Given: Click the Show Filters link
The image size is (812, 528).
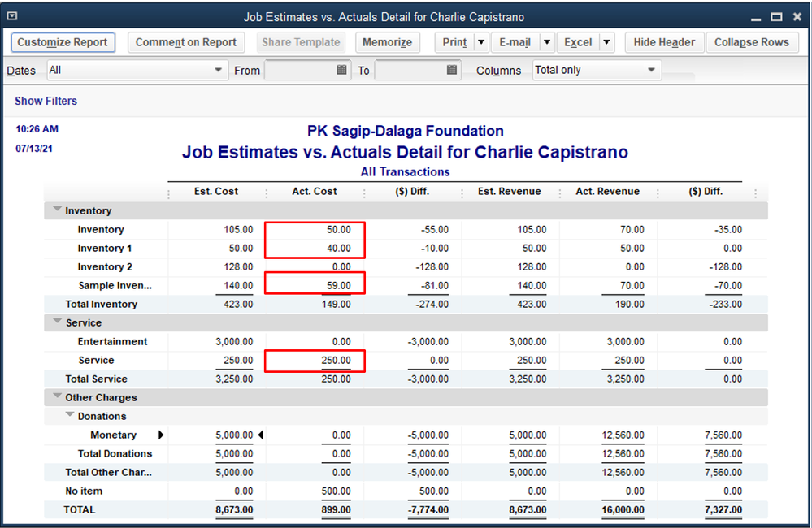Looking at the screenshot, I should [46, 101].
